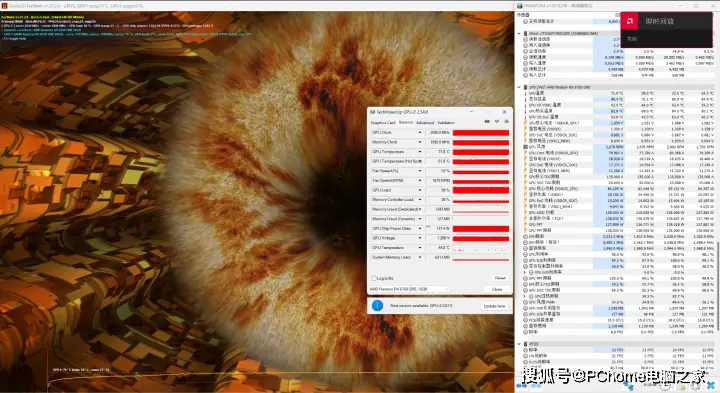Select the Sensors tab in GPU-Z

405,123
